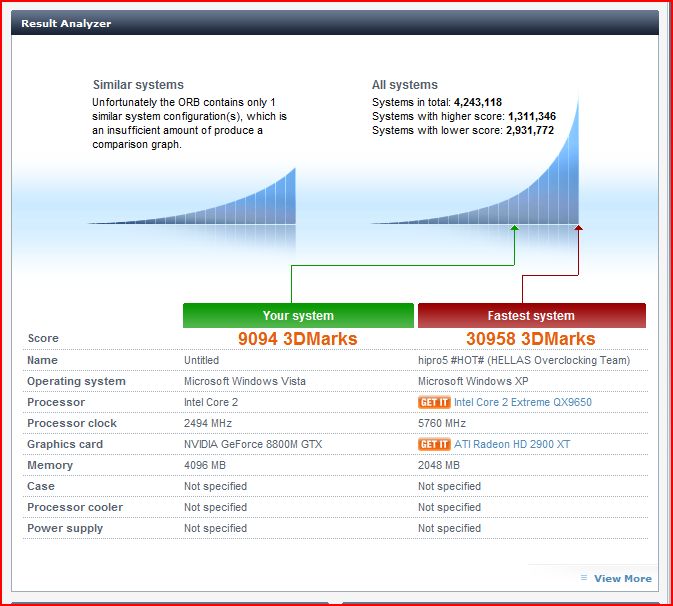
Task: Click the 'Score' row label
Action: 43,338
